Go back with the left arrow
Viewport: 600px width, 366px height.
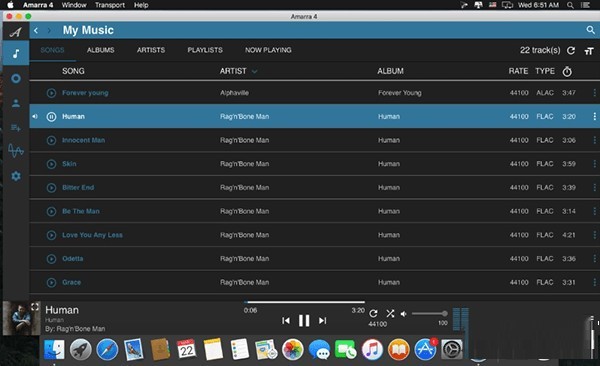point(36,30)
